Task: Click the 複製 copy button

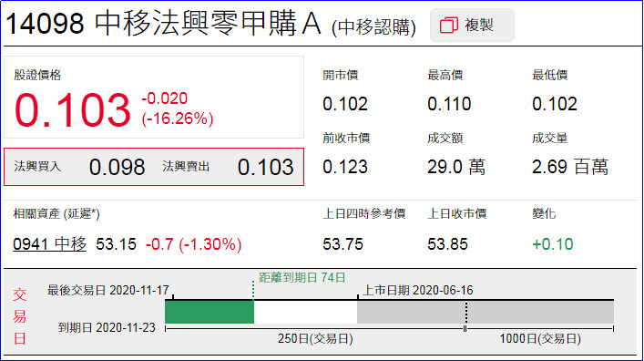Action: [472, 26]
